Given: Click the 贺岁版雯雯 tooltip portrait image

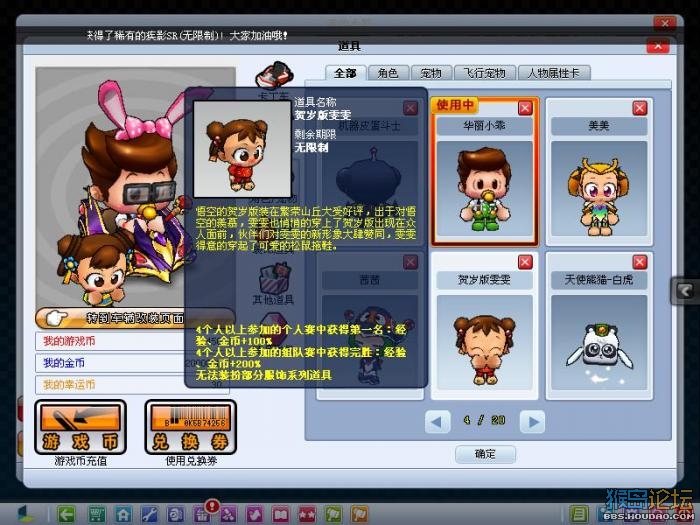Looking at the screenshot, I should 242,149.
